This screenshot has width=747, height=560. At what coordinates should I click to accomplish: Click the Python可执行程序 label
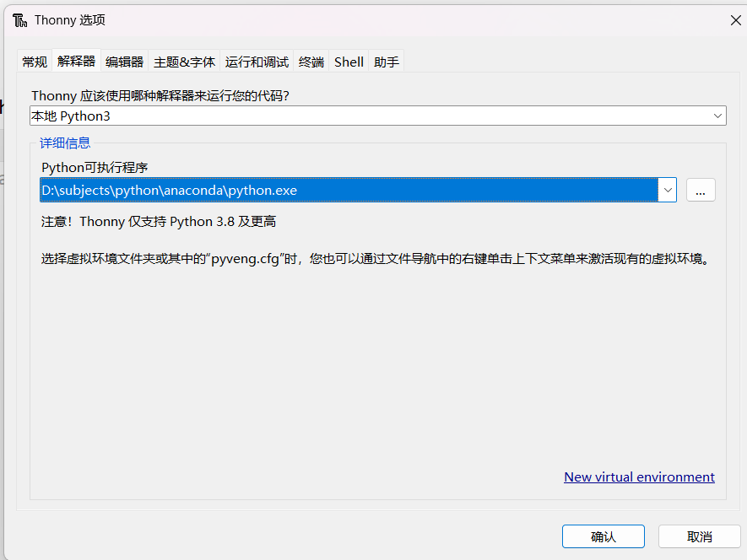coord(95,168)
